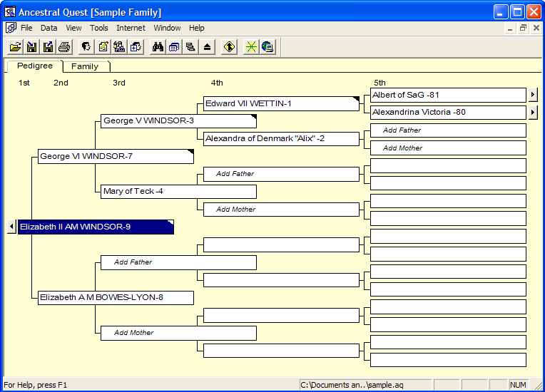Viewport: 545px width, 392px height.
Task: Click the couple family icon in toolbar
Action: pos(119,47)
